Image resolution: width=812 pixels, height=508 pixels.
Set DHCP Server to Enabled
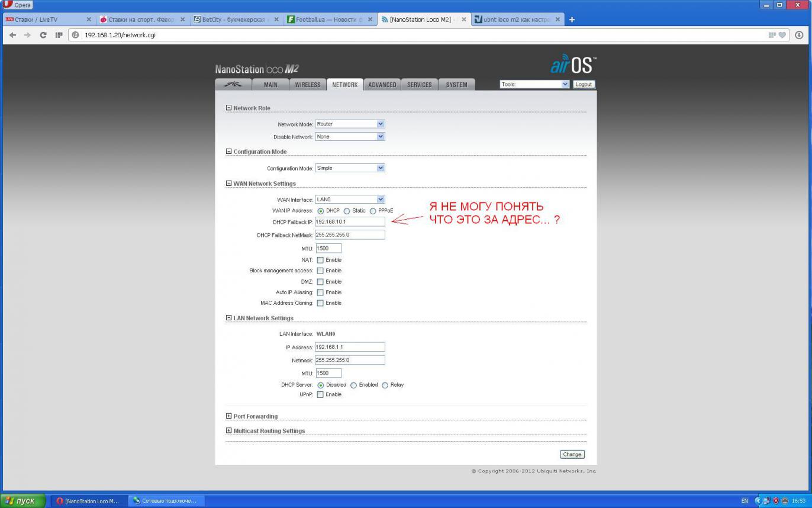click(x=354, y=385)
